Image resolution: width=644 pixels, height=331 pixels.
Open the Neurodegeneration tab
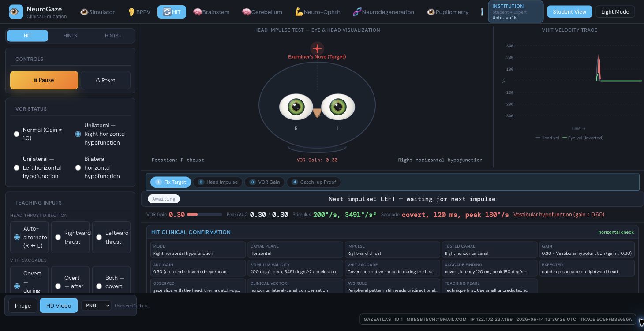point(383,12)
